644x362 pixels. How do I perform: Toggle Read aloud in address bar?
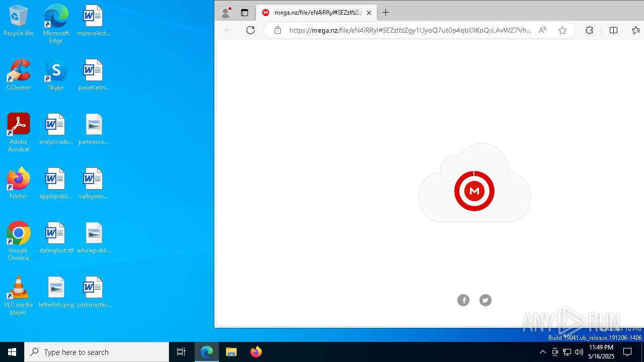pos(542,30)
